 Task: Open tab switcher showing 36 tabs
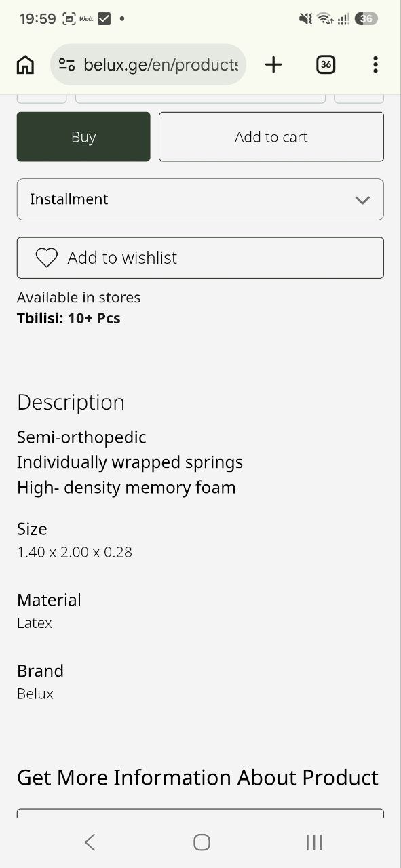click(x=326, y=64)
